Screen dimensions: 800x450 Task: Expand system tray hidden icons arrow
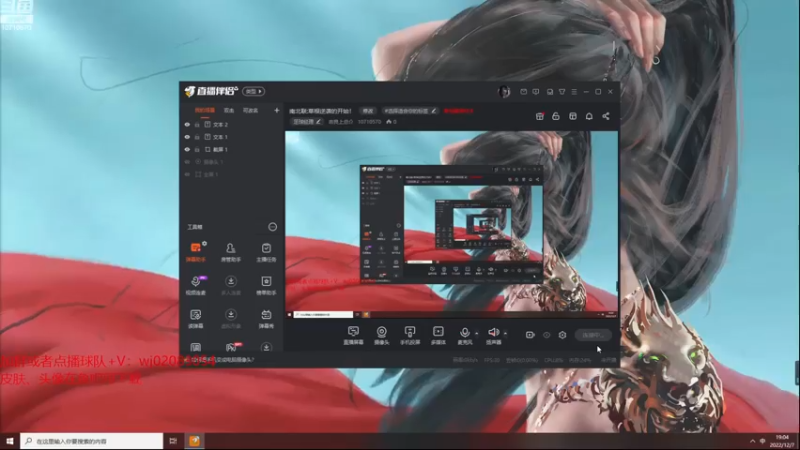tap(753, 441)
